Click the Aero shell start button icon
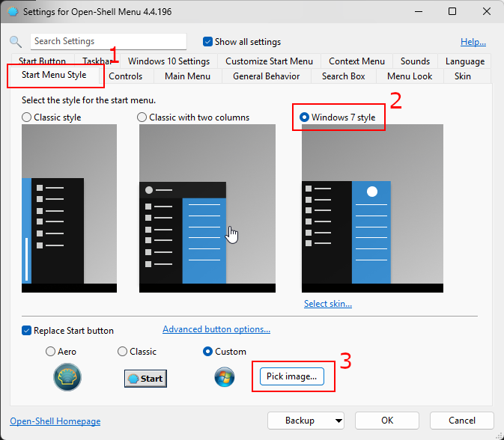504x440 pixels. [67, 378]
